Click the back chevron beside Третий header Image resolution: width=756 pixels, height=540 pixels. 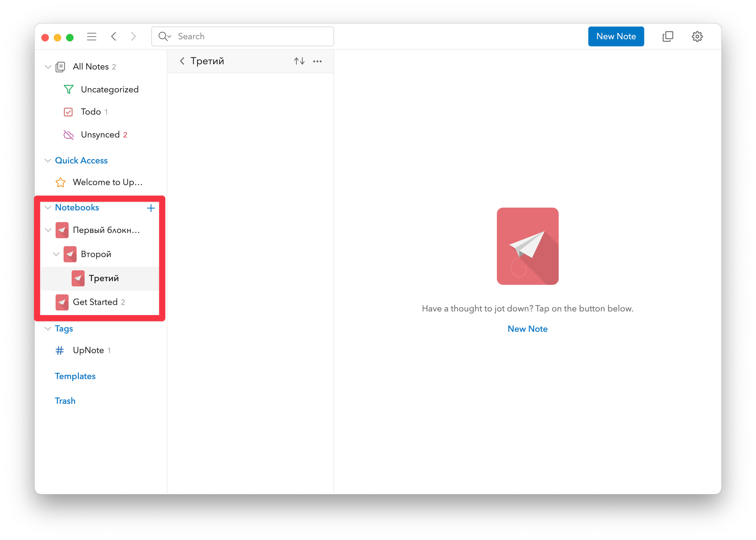pyautogui.click(x=182, y=61)
